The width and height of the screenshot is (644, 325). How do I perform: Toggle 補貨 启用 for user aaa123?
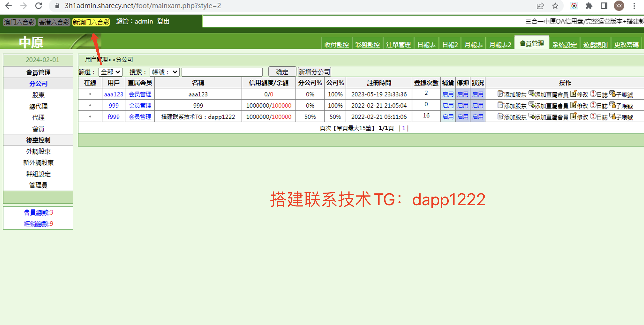(x=448, y=94)
